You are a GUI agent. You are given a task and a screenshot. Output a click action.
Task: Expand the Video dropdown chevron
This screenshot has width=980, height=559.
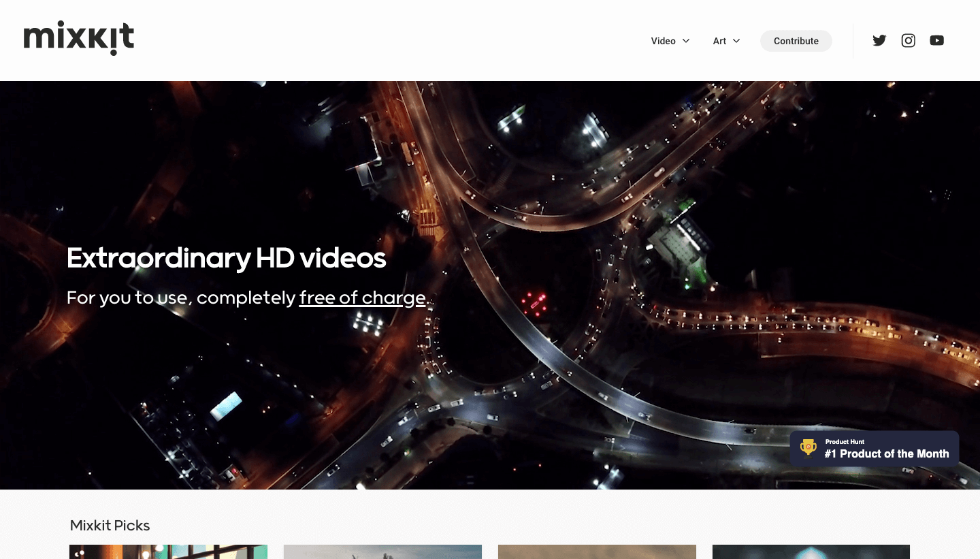687,41
